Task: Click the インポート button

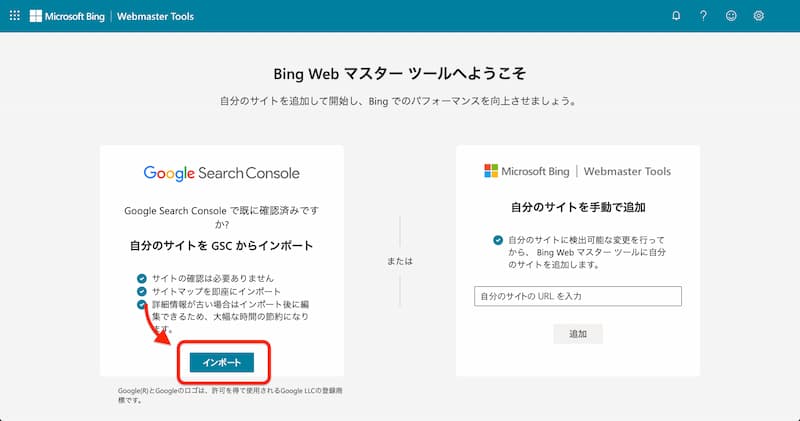Action: click(x=222, y=362)
